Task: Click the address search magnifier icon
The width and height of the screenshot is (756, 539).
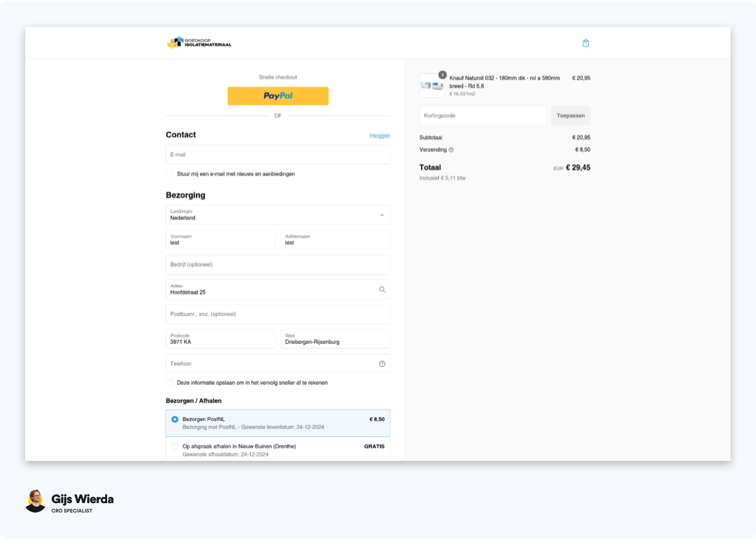Action: [382, 290]
